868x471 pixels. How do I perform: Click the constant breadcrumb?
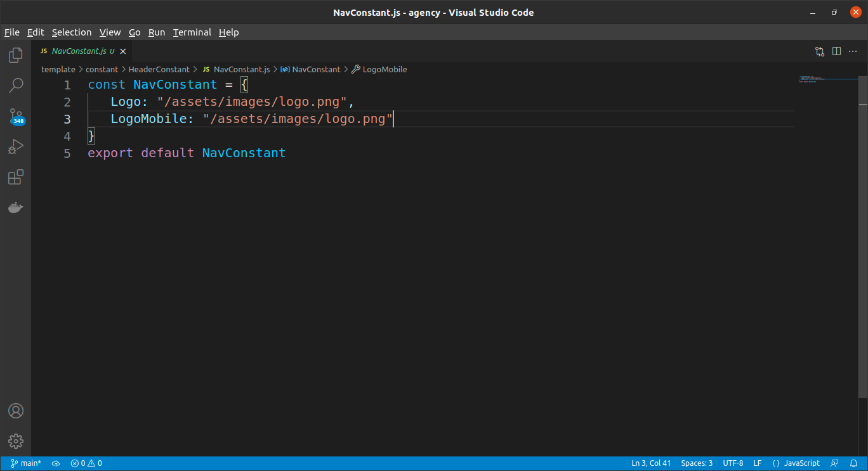(102, 70)
